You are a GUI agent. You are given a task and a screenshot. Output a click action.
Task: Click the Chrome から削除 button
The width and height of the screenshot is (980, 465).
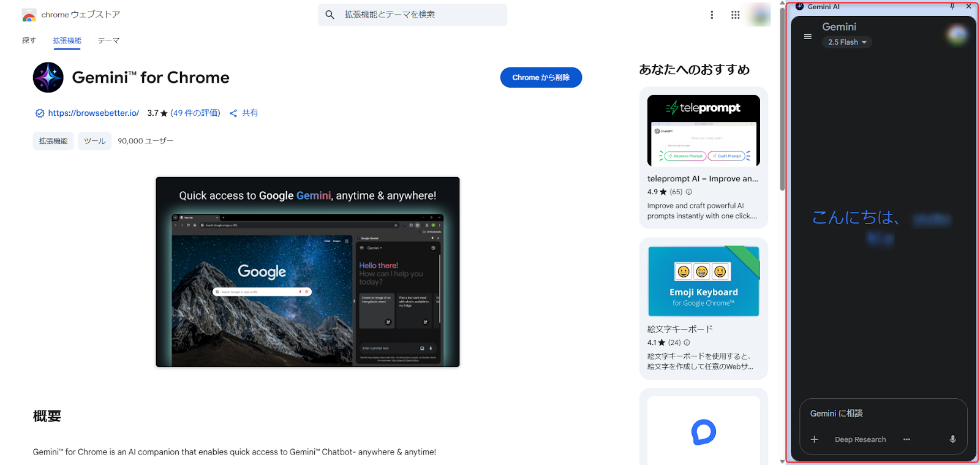[x=541, y=77]
